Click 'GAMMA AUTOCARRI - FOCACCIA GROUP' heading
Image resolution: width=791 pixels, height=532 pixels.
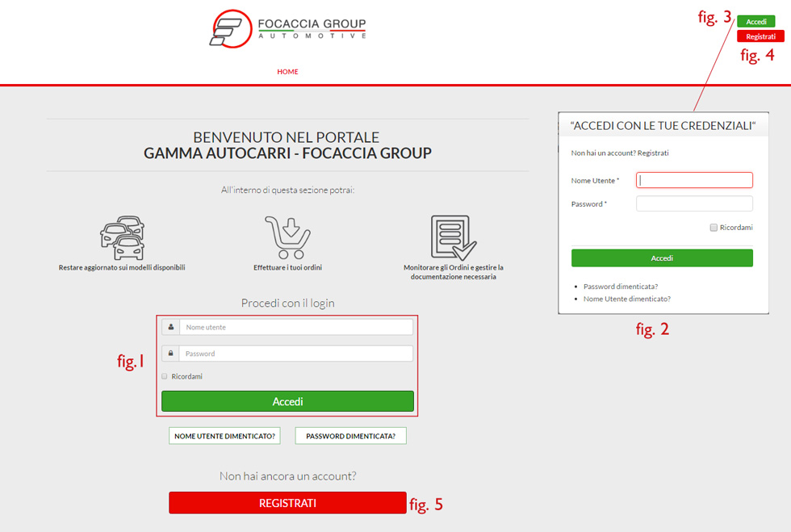287,153
